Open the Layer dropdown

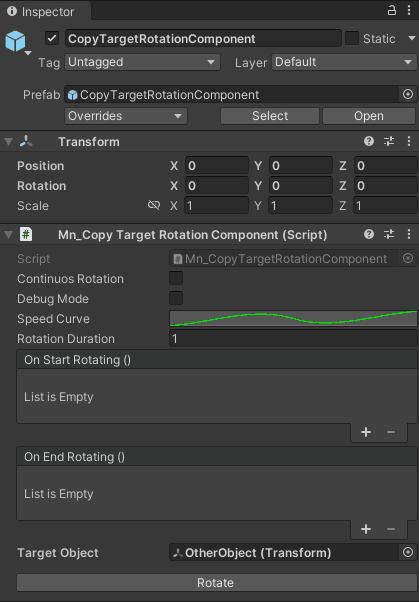point(344,62)
